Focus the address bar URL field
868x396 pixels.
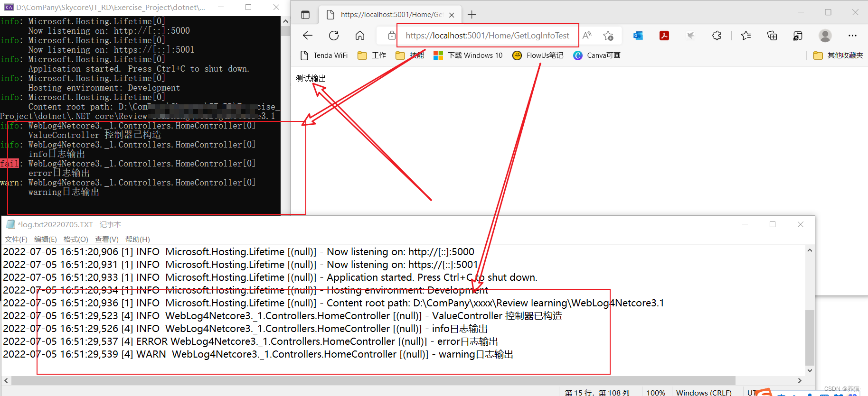point(487,36)
